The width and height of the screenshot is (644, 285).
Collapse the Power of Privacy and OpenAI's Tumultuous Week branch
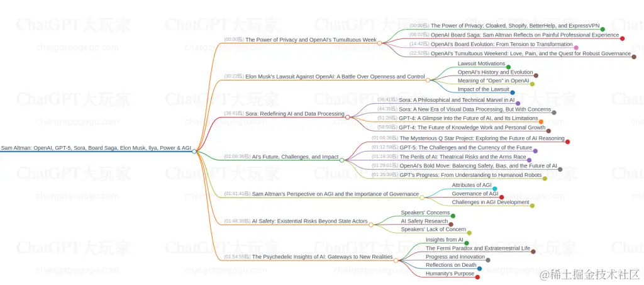[x=379, y=43]
